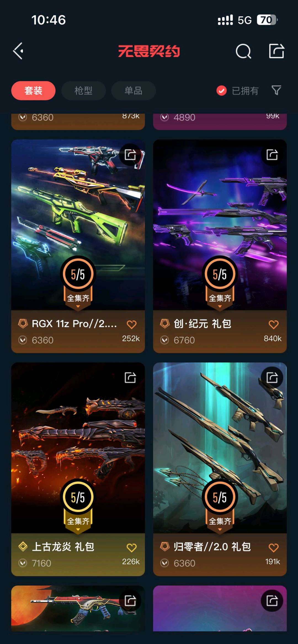Tap the share icon in the header
The height and width of the screenshot is (644, 298).
click(x=276, y=51)
